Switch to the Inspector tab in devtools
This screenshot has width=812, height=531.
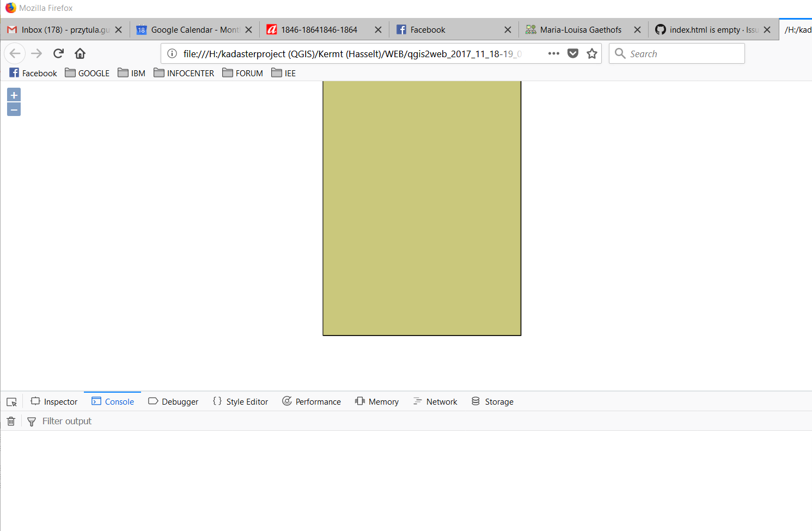54,401
